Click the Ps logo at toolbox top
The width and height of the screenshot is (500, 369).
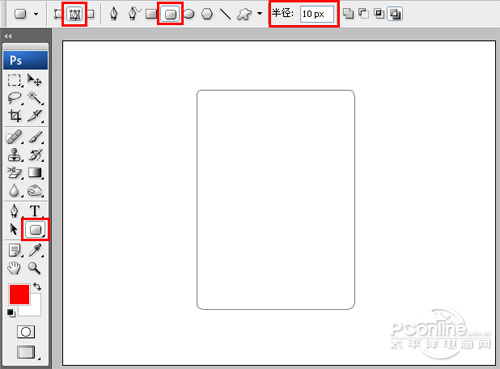25,60
